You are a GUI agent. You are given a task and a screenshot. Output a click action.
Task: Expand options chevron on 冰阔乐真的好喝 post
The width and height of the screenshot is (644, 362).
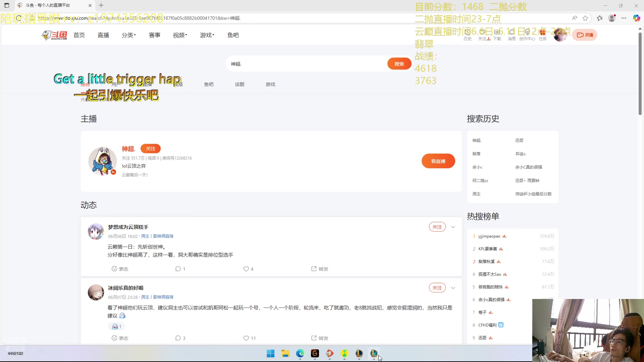[453, 288]
